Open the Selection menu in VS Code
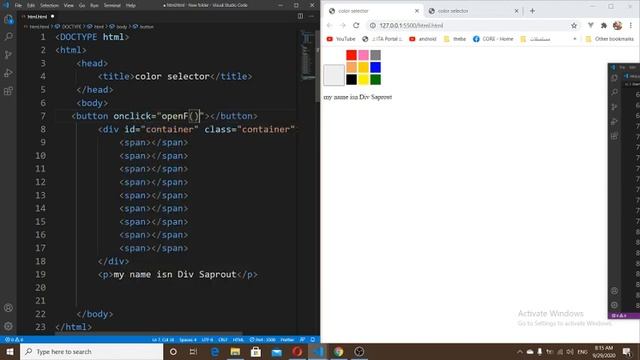This screenshot has height=360, width=640. (49, 5)
